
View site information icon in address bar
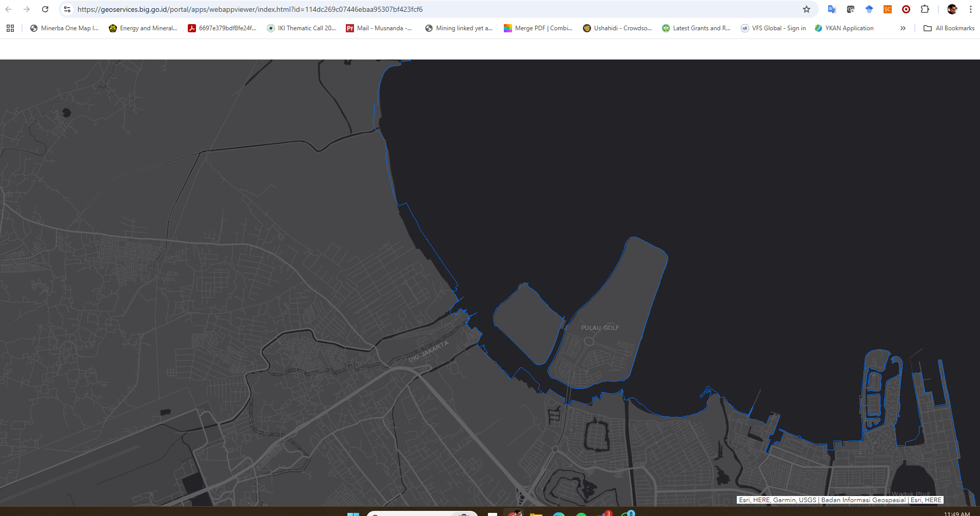click(67, 9)
